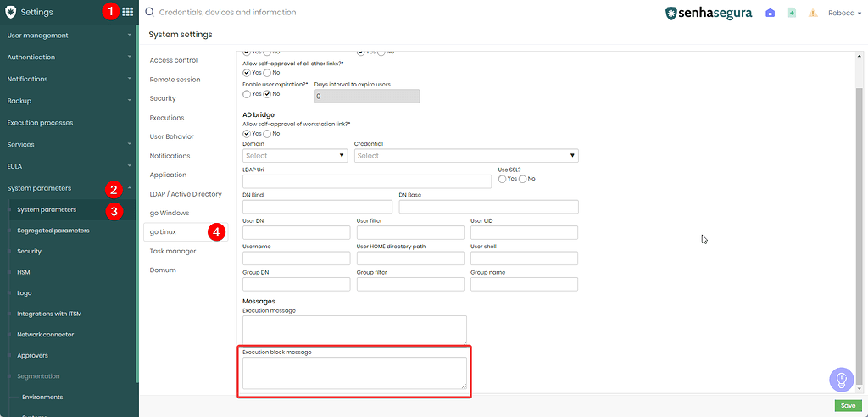The image size is (868, 417).
Task: Select Yes for Enable user expiration
Action: point(247,94)
